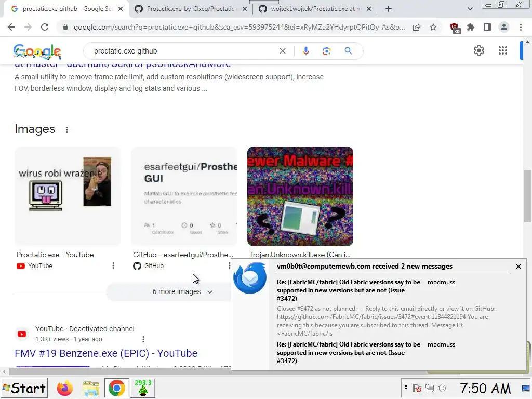Screen dimensions: 532x399
Task: Share this page via address bar icon
Action: (417, 27)
